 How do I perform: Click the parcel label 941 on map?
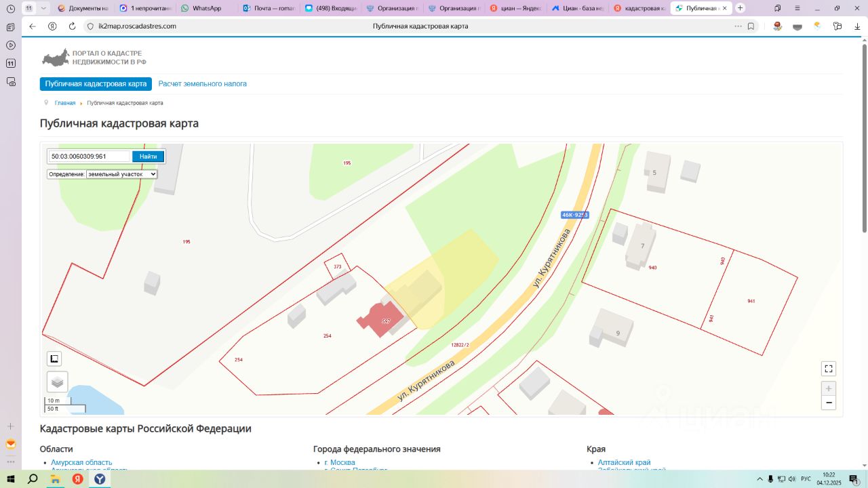[x=751, y=301]
